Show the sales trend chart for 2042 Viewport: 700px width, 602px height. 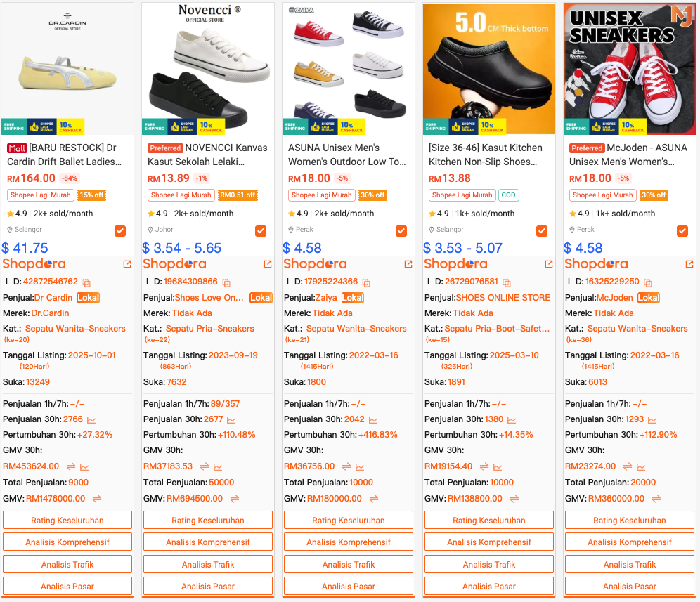point(373,420)
